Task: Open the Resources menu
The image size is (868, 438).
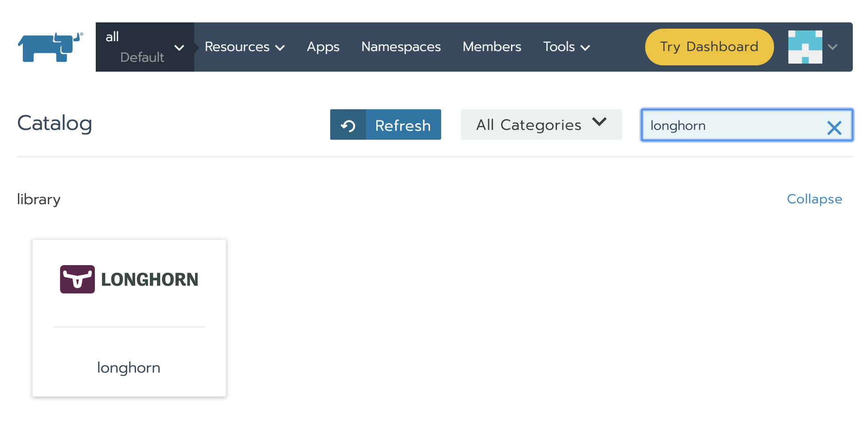Action: point(237,47)
